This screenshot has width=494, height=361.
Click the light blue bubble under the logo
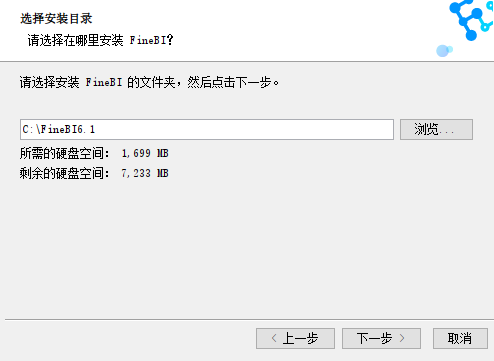pyautogui.click(x=444, y=51)
